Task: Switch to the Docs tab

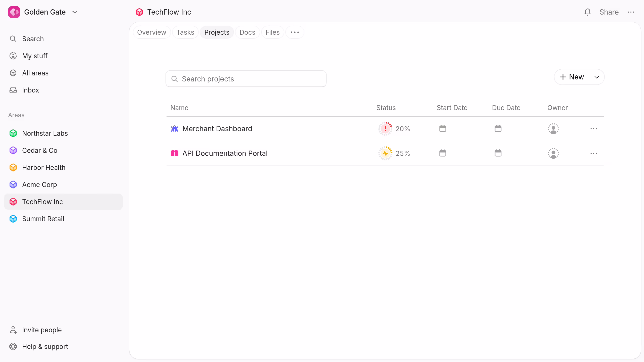Action: [x=247, y=32]
